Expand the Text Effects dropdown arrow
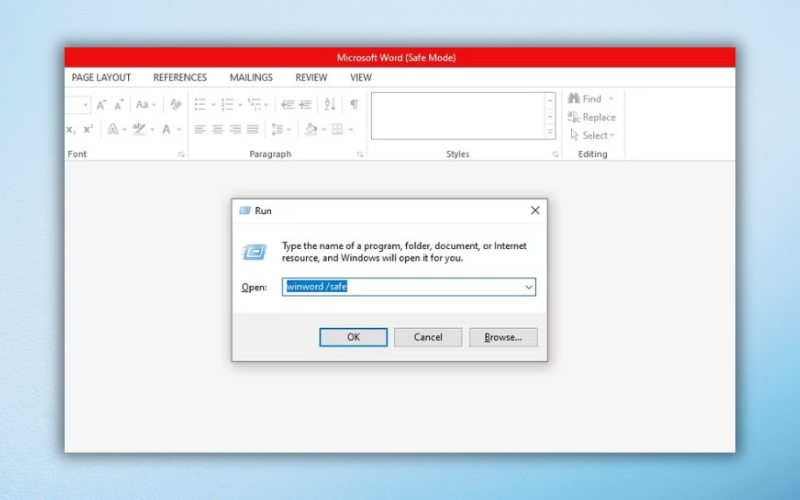 coord(124,130)
